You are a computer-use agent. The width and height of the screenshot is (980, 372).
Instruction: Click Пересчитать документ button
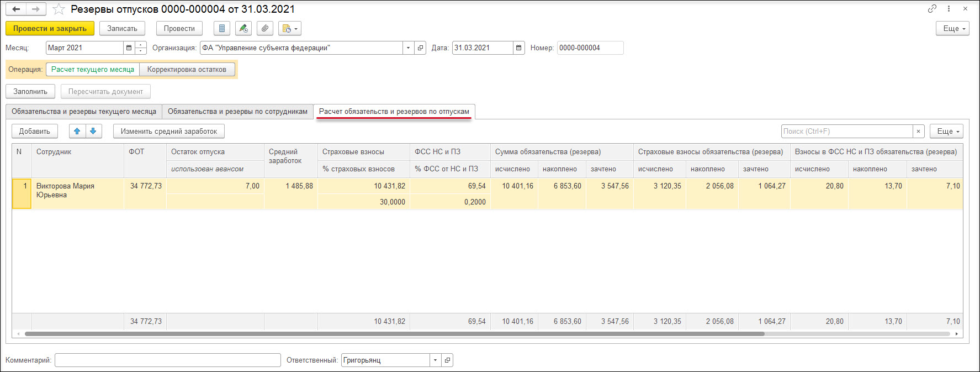pyautogui.click(x=105, y=92)
